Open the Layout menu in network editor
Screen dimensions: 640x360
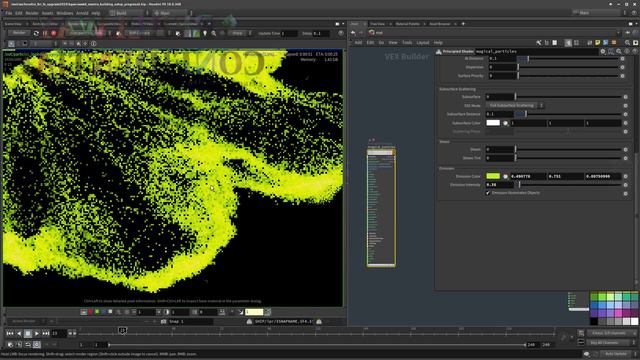(x=422, y=42)
